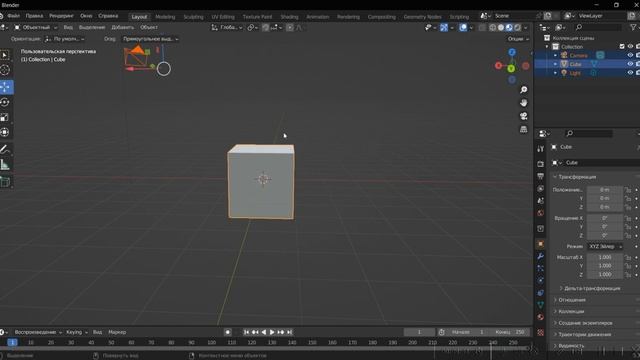Click the green Y axis gizmo ball
The height and width of the screenshot is (360, 640).
pyautogui.click(x=511, y=69)
